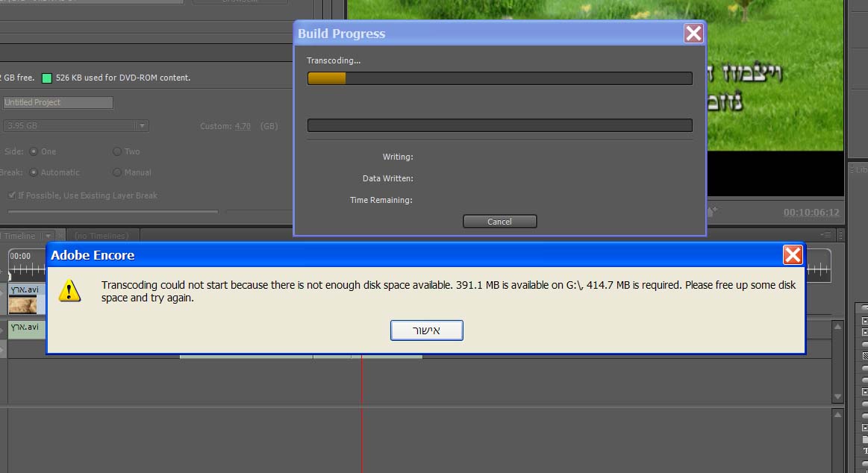868x473 pixels.
Task: Select the One side radio button
Action: tap(34, 151)
